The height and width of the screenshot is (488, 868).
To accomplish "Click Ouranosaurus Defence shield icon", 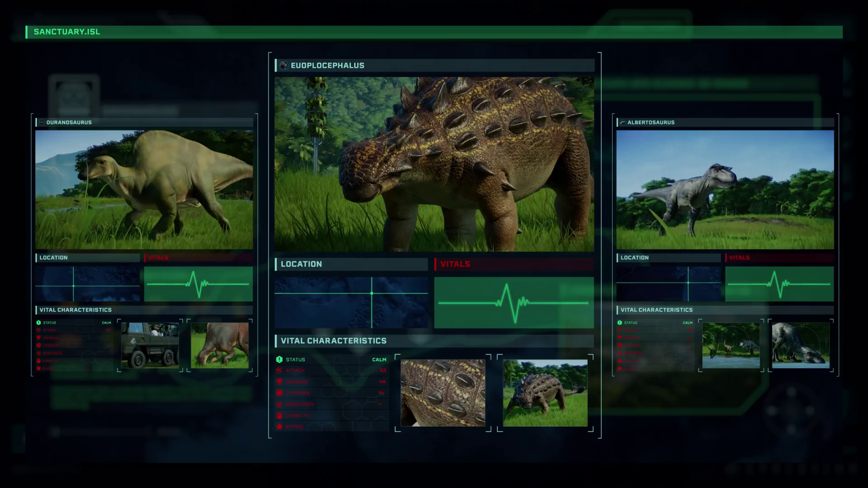I will pyautogui.click(x=38, y=338).
